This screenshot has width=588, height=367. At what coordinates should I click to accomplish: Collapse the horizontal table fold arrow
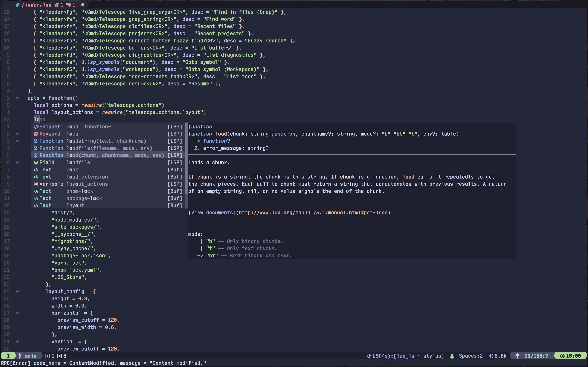pos(17,313)
